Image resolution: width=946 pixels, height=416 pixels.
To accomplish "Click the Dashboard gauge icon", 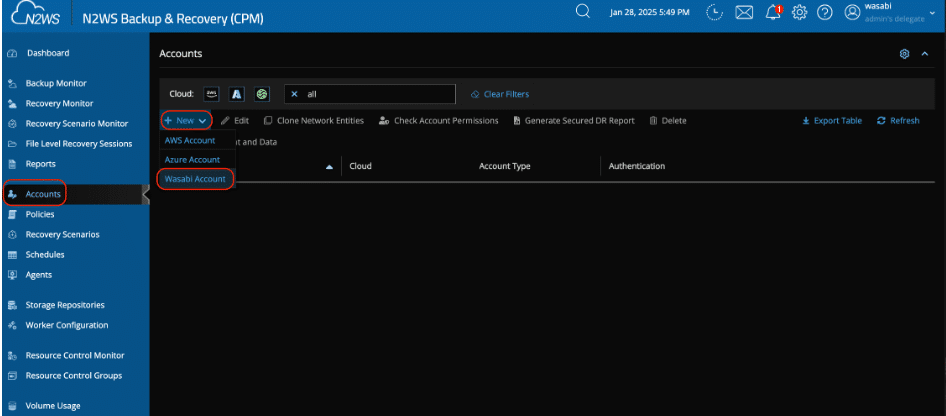I will click(11, 54).
